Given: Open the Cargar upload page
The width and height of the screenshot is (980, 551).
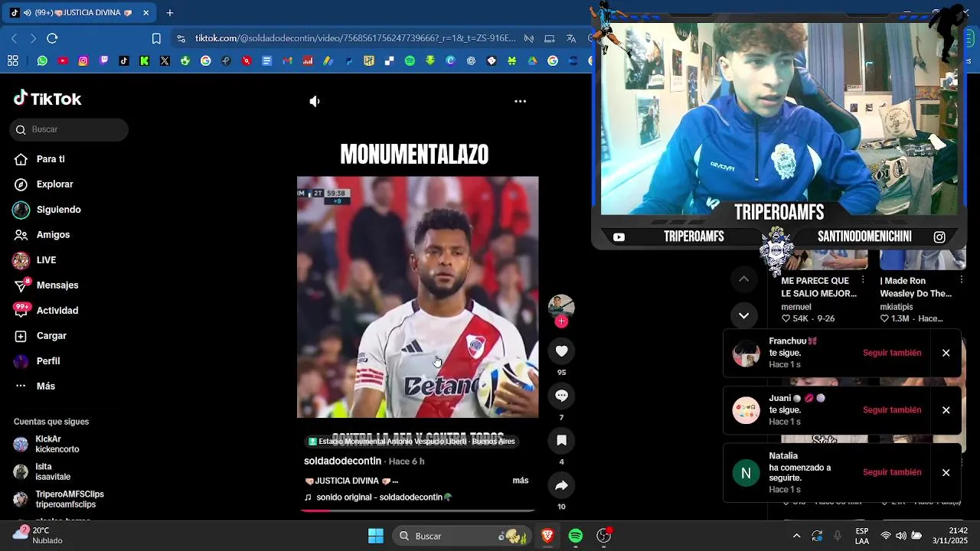Looking at the screenshot, I should (51, 336).
